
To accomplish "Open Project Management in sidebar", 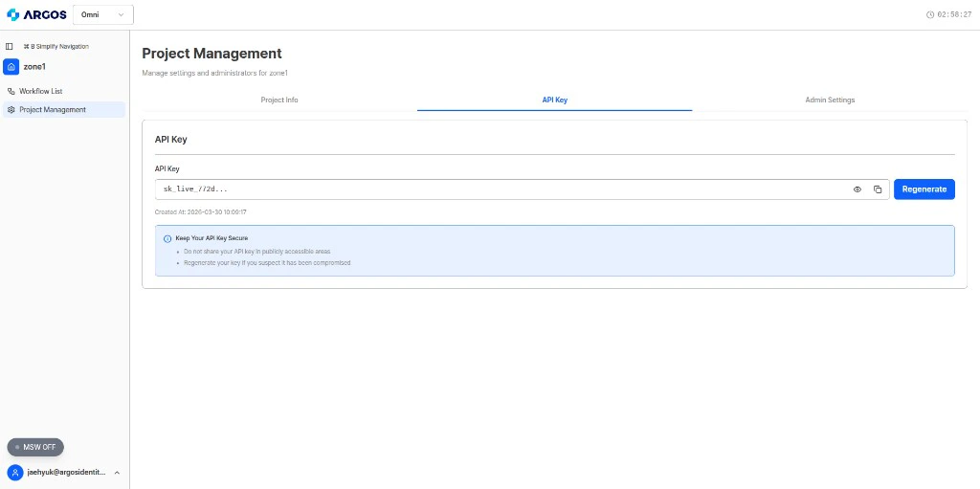I will coord(64,109).
